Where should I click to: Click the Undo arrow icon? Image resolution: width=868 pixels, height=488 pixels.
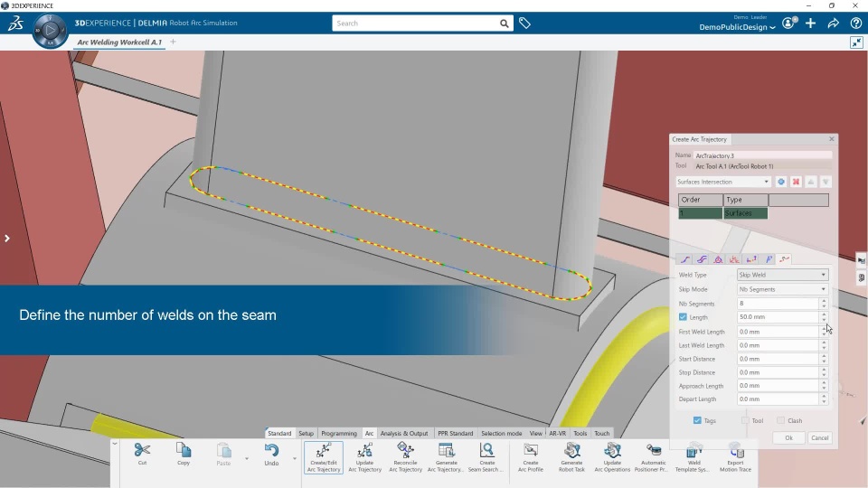(x=271, y=450)
